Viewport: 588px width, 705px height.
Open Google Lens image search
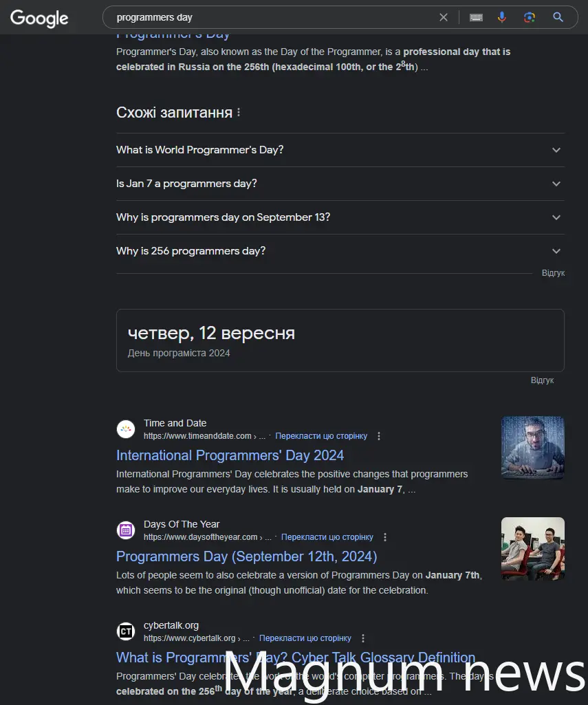tap(530, 17)
